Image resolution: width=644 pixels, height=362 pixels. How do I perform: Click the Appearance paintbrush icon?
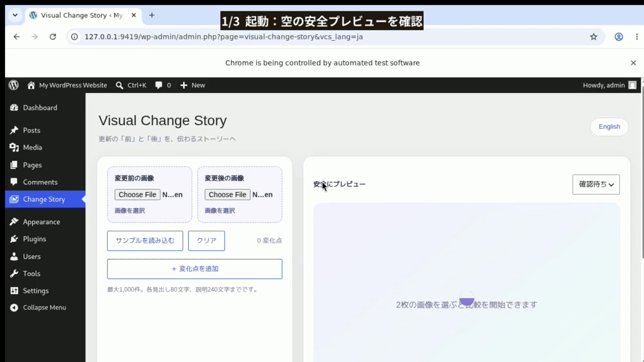[x=14, y=222]
